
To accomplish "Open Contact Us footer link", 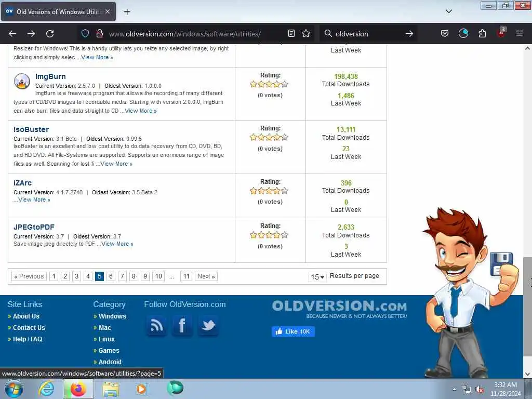I will (x=29, y=327).
